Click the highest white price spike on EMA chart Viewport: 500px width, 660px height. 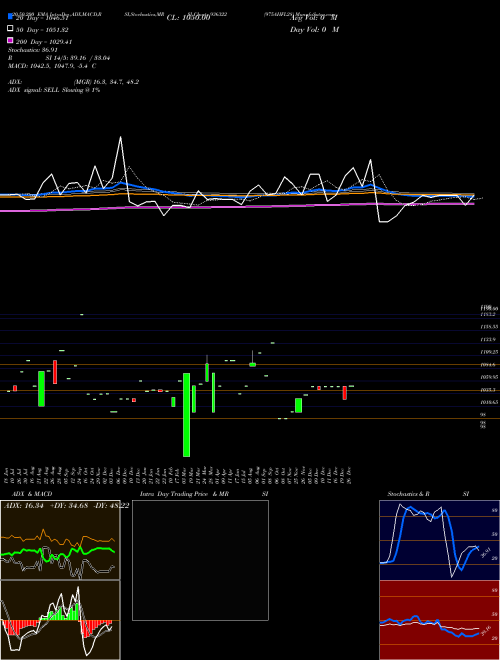121,137
